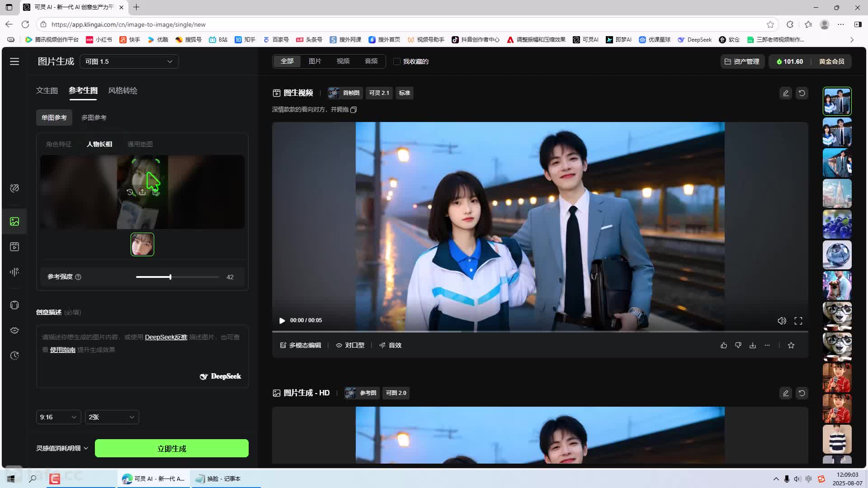Click the 立即生成 button
Image resolution: width=868 pixels, height=488 pixels.
coord(171,449)
